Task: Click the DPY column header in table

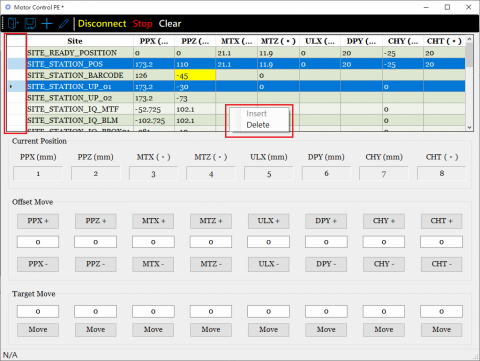Action: click(x=361, y=41)
